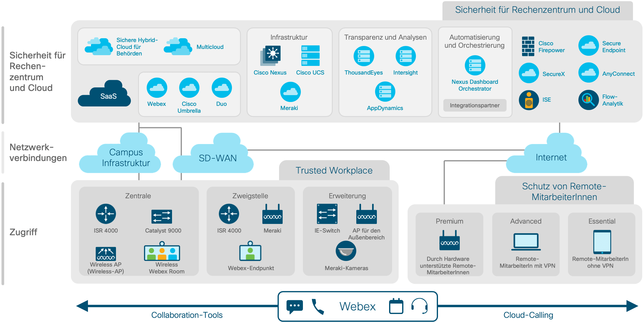The height and width of the screenshot is (322, 644).
Task: Click the dark SaaS cloud
Action: (x=104, y=94)
